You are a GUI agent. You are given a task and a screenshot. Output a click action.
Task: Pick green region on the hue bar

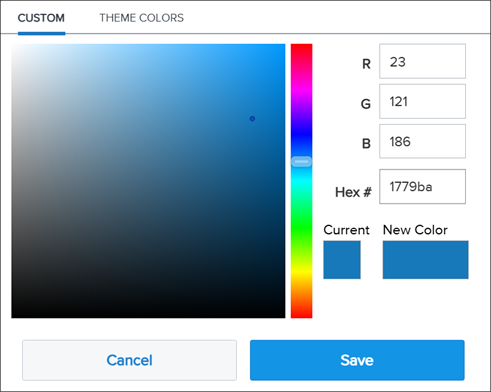tap(302, 227)
